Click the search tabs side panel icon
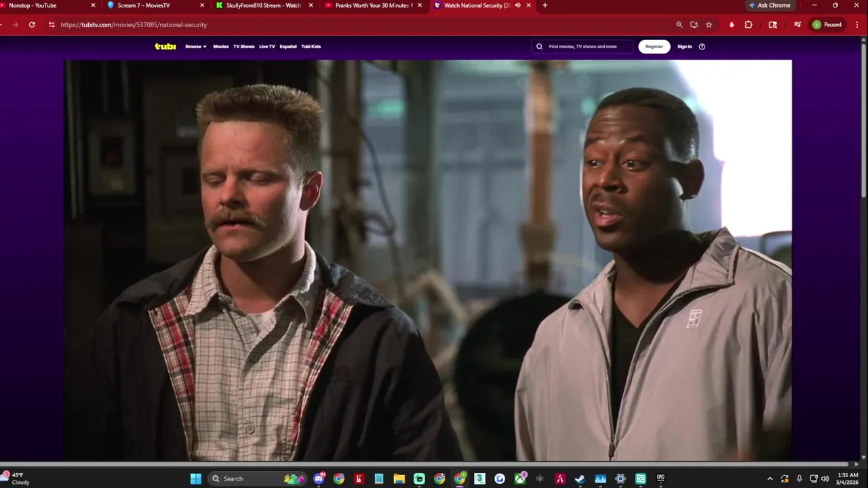This screenshot has width=868, height=488. click(x=773, y=24)
